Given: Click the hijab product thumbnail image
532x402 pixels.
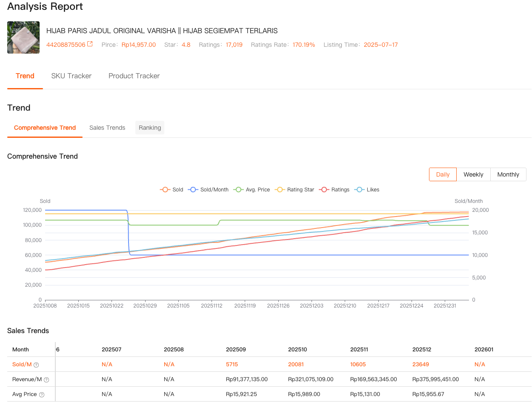Looking at the screenshot, I should 23,37.
